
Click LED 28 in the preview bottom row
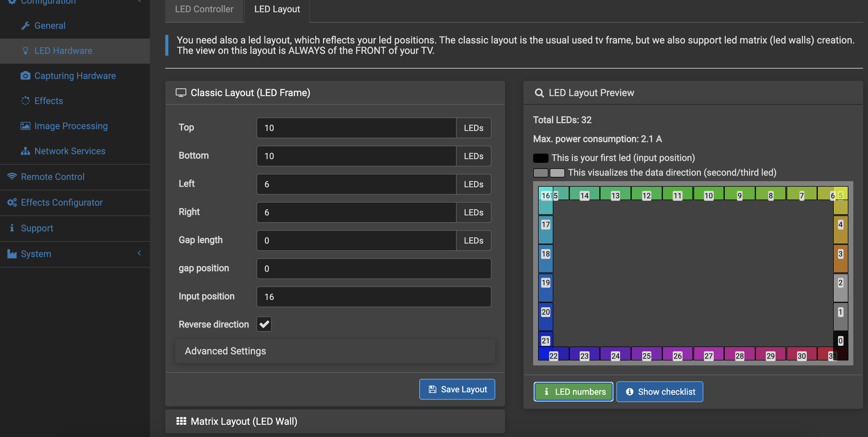click(x=740, y=354)
